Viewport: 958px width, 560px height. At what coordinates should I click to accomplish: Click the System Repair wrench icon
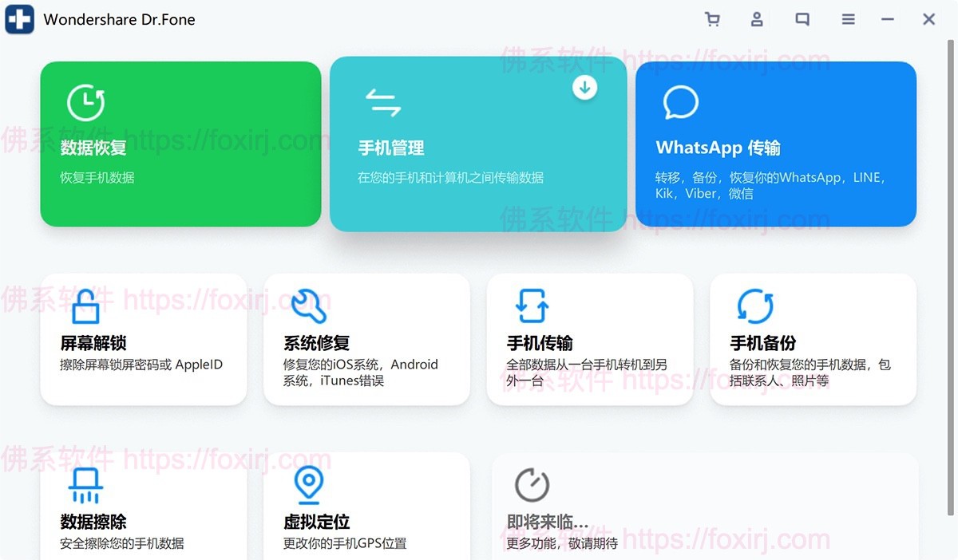pos(308,306)
